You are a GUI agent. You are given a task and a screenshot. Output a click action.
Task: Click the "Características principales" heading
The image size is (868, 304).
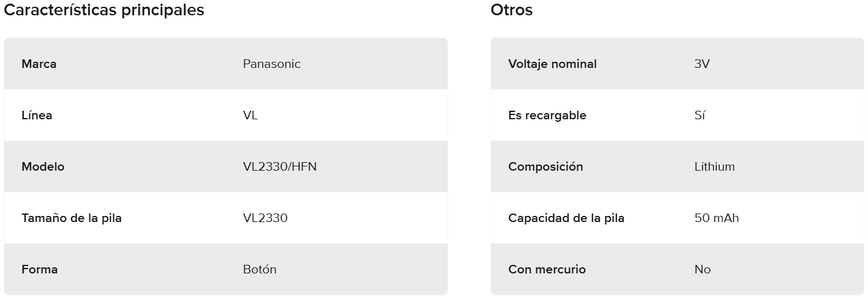104,10
